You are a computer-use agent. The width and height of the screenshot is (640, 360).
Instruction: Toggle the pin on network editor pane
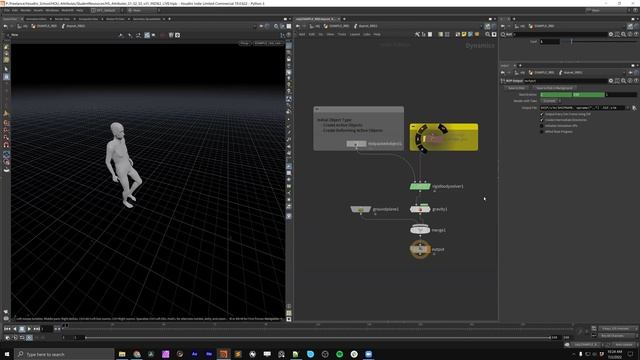coord(487,26)
